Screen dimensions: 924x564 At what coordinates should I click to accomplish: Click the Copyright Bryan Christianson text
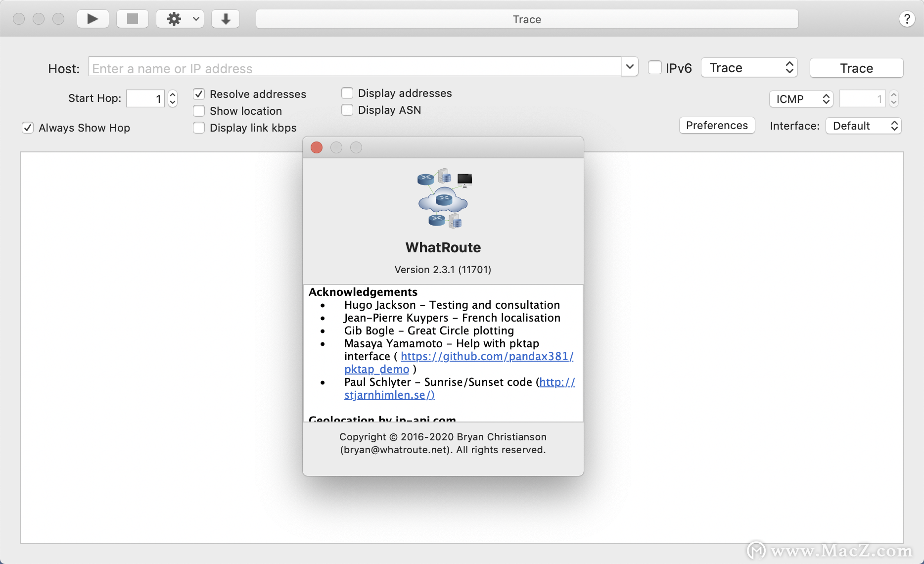point(443,443)
